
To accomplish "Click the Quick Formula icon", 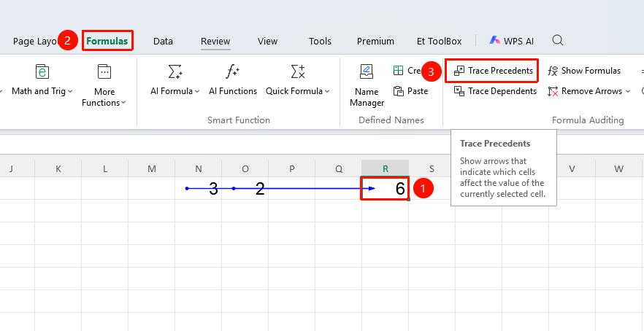I will click(x=297, y=71).
